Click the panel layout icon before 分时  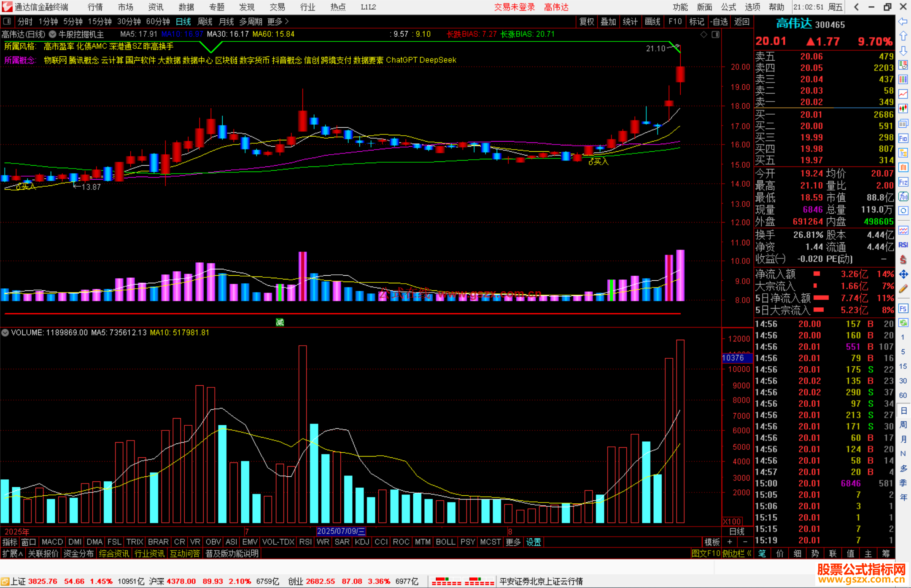click(x=7, y=21)
